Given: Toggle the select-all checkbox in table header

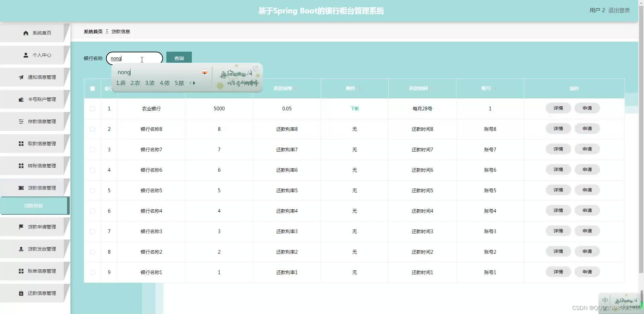Looking at the screenshot, I should [x=93, y=89].
